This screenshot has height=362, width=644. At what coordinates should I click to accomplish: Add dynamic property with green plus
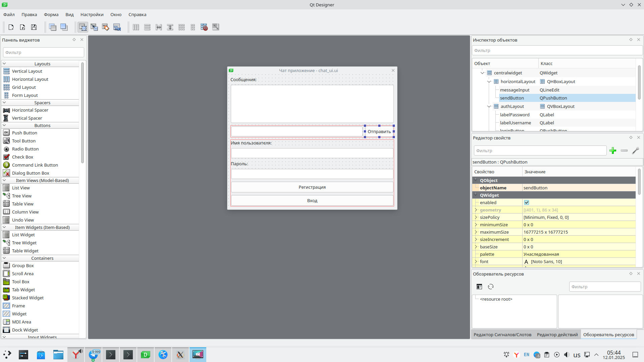[x=613, y=151]
